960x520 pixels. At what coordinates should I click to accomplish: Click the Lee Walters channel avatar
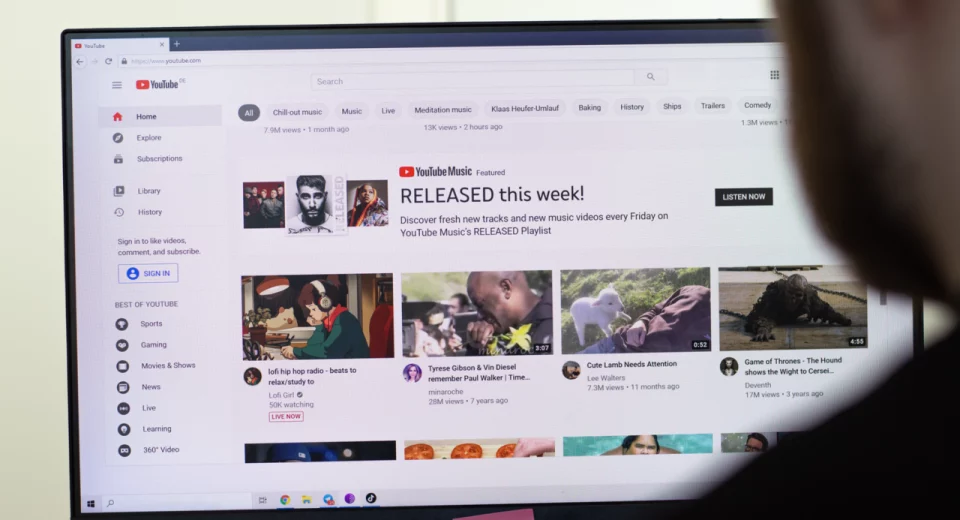tap(571, 370)
